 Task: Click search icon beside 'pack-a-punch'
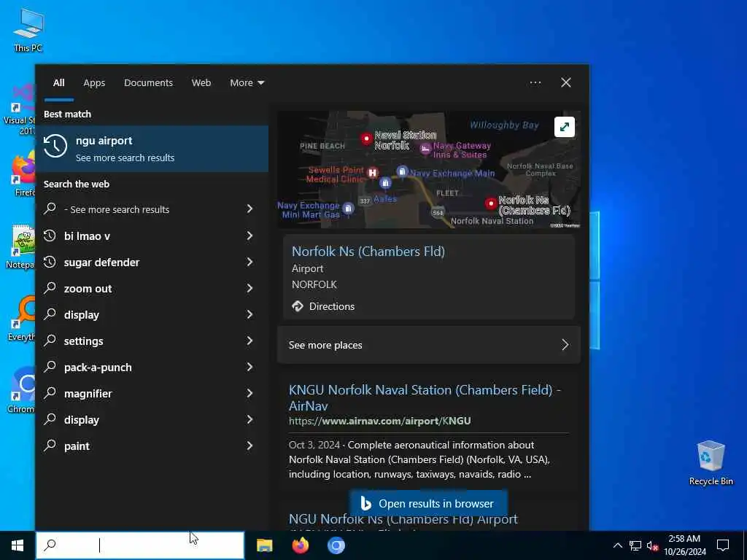point(50,366)
